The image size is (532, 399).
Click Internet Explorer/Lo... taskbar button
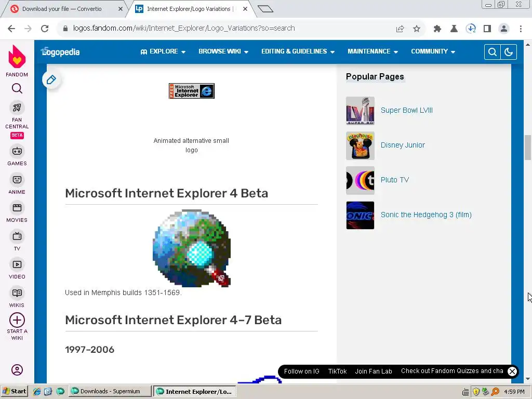pyautogui.click(x=194, y=392)
